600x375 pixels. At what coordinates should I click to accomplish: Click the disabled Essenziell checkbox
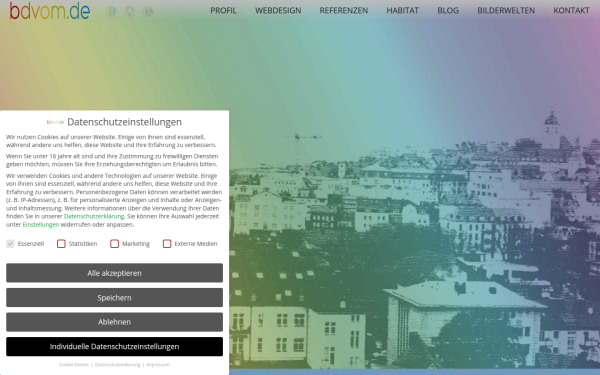click(x=10, y=244)
